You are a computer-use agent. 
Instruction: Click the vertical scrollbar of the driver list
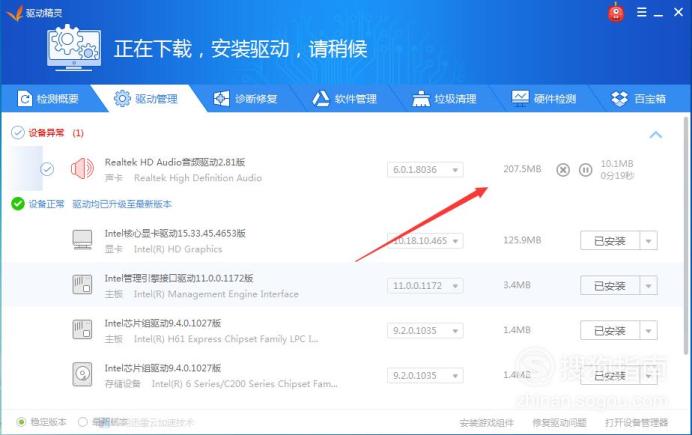(686, 234)
